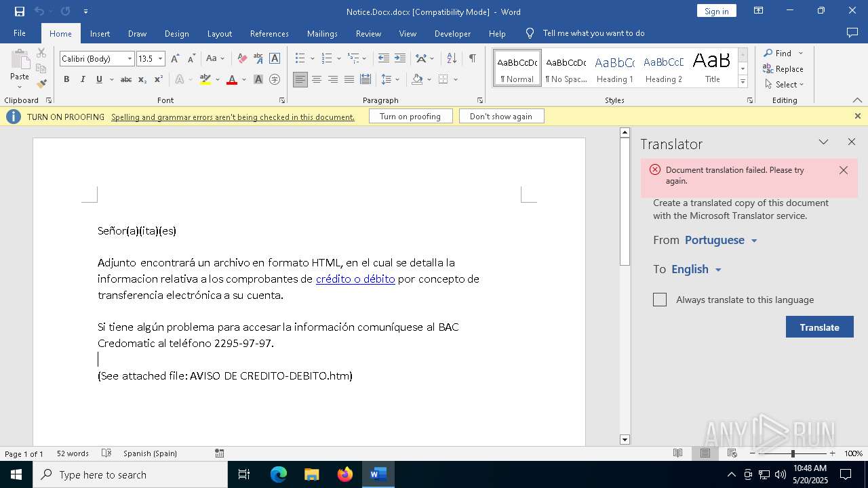
Task: Switch to the Layout tab
Action: pos(219,33)
